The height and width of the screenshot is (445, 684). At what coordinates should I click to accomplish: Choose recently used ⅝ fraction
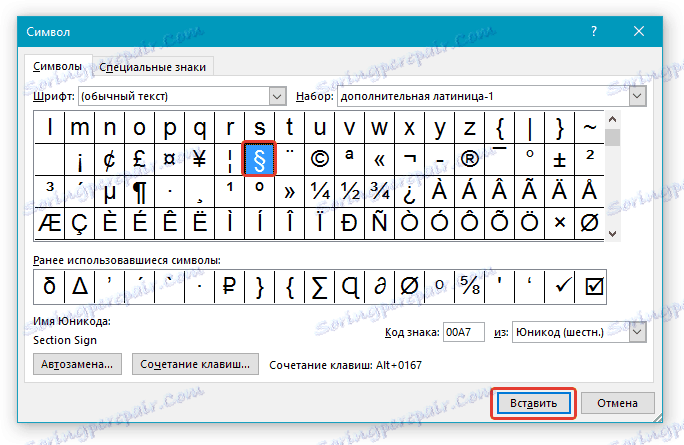[469, 287]
